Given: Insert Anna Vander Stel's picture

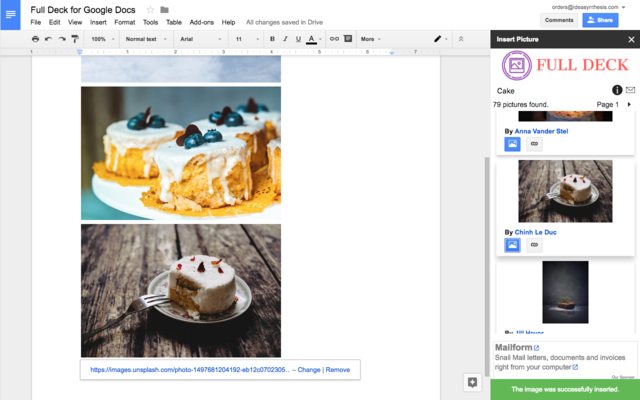Looking at the screenshot, I should point(512,144).
